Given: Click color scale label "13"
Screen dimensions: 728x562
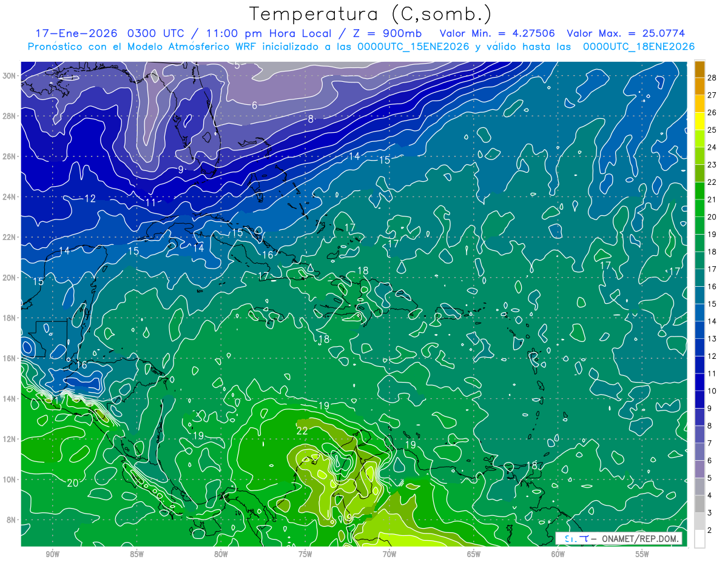Looking at the screenshot, I should (712, 338).
